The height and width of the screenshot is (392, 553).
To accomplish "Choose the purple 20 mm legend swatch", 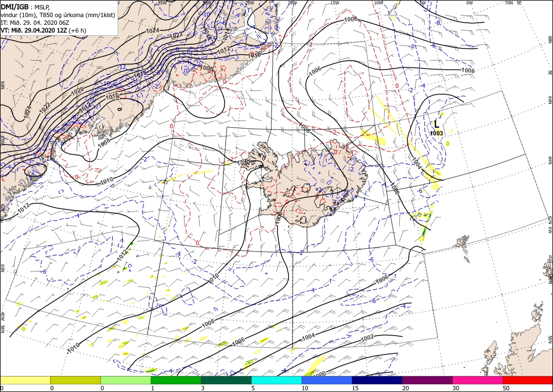I will tap(427, 380).
